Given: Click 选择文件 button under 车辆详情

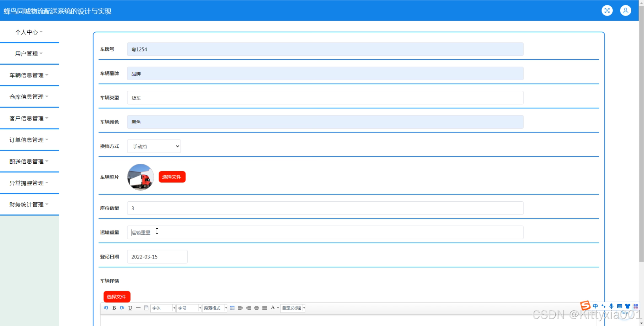Looking at the screenshot, I should tap(117, 297).
